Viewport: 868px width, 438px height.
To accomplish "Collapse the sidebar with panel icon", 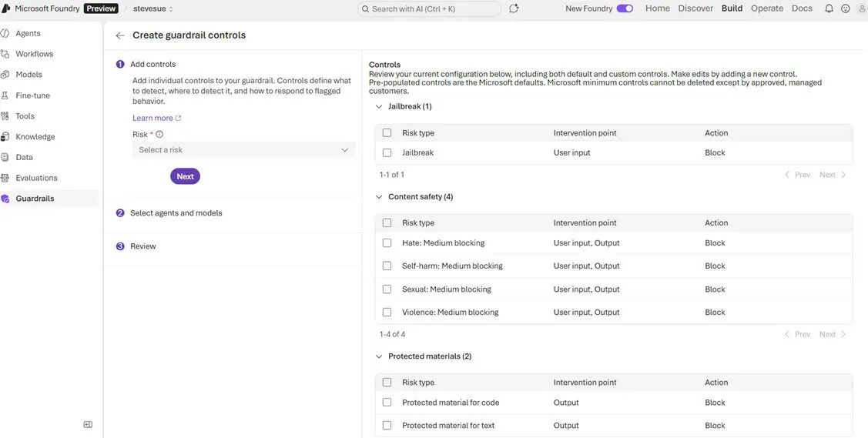I will click(x=88, y=424).
